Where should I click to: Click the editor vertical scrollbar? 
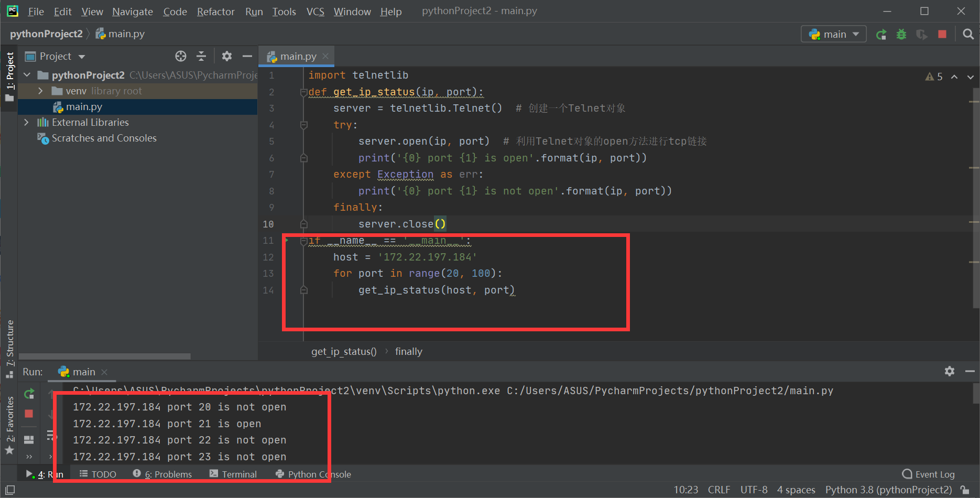click(976, 198)
